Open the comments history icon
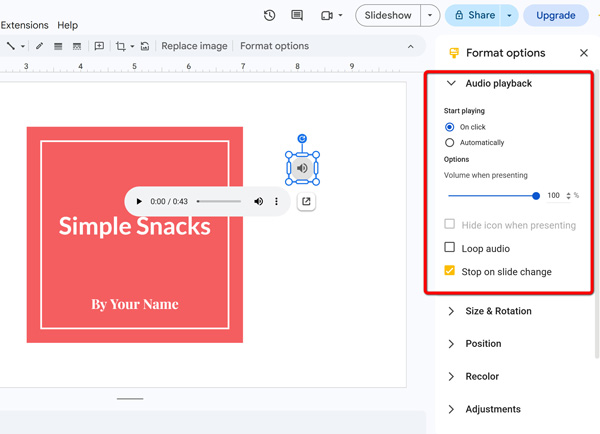The image size is (600, 434). (x=297, y=15)
